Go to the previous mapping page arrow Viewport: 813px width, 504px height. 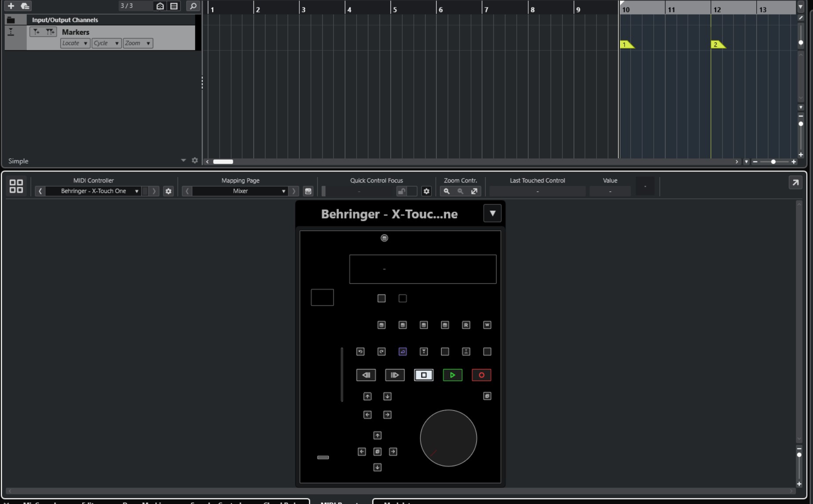187,191
